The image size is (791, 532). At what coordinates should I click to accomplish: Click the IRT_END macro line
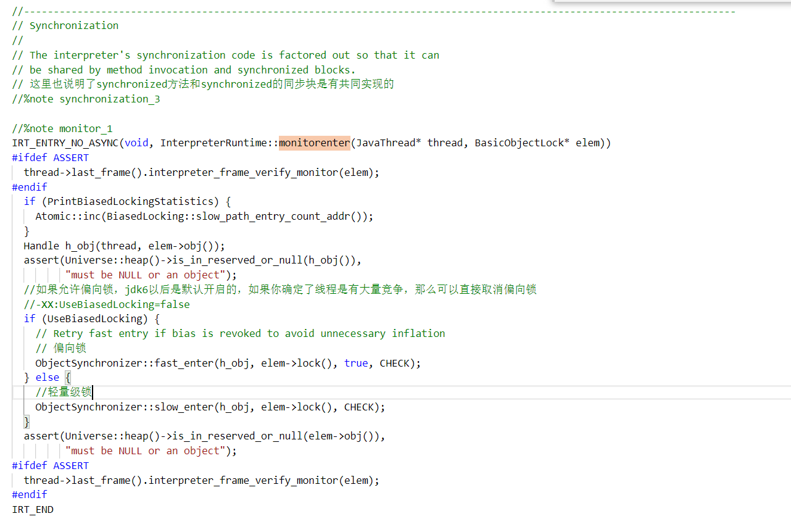pos(33,510)
